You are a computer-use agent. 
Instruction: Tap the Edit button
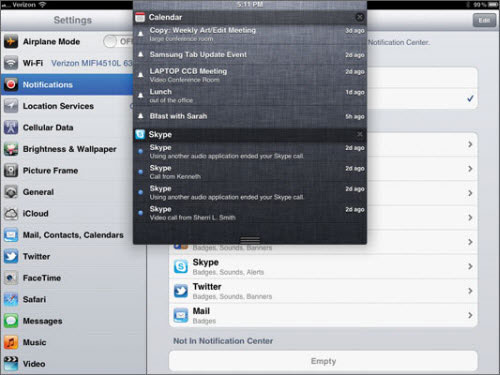484,20
